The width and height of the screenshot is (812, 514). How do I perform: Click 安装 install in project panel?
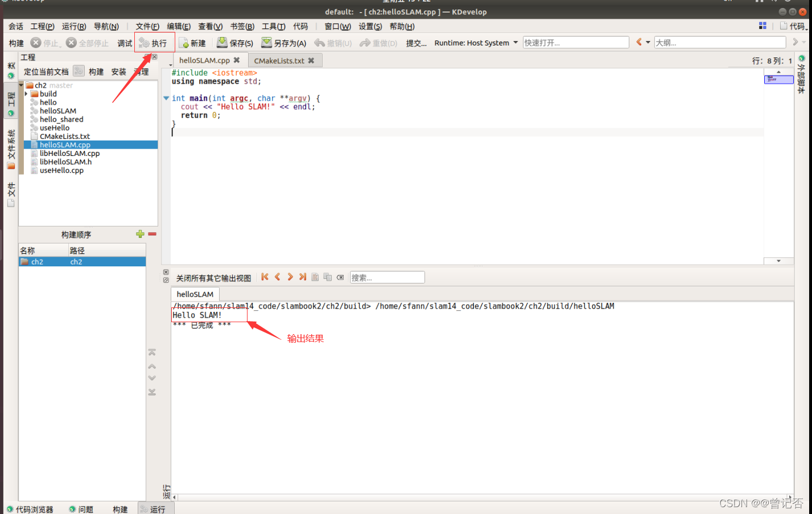point(119,71)
